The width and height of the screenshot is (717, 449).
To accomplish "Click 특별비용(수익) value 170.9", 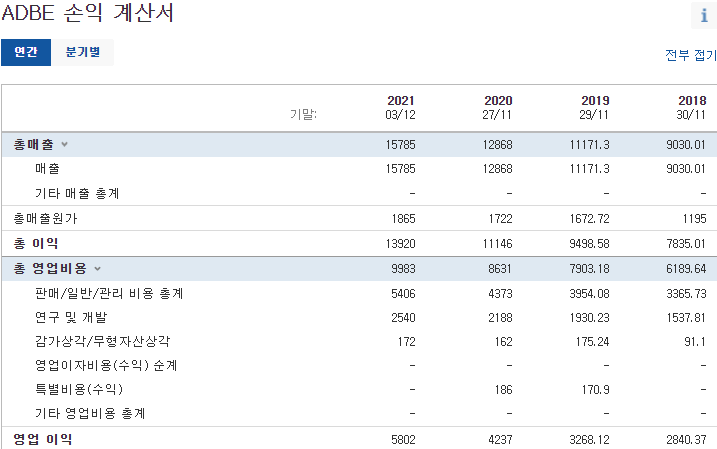I will [x=595, y=390].
